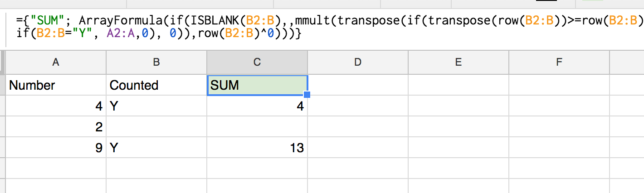644x193 pixels.
Task: Click the blank cell under first Y
Action: pyautogui.click(x=156, y=127)
